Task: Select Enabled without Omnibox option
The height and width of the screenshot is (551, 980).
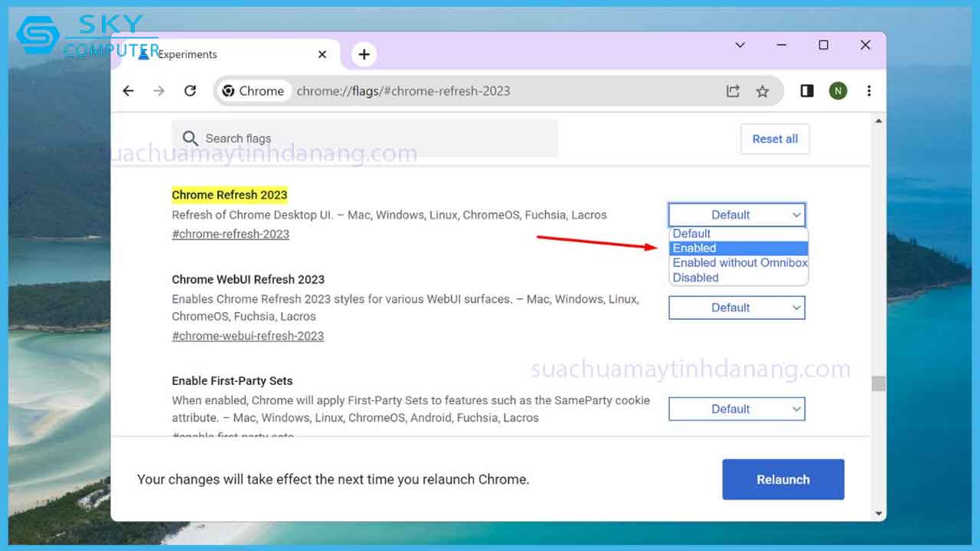Action: point(739,262)
